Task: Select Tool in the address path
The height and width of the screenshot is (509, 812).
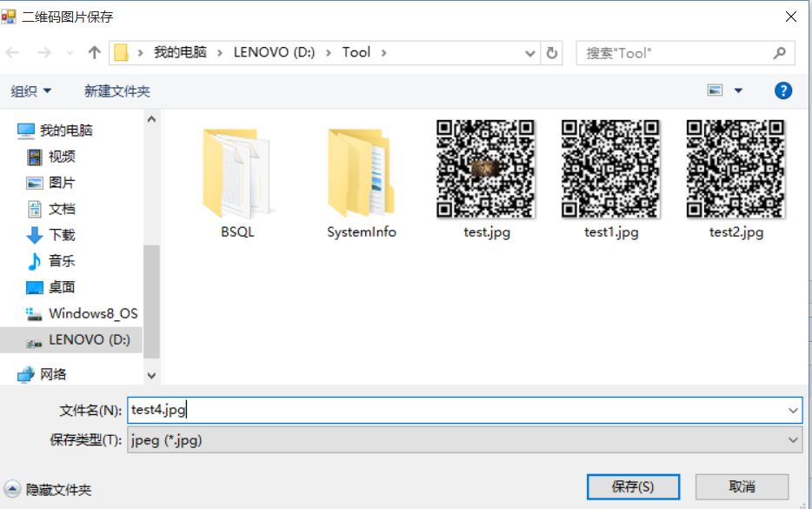Action: tap(356, 52)
